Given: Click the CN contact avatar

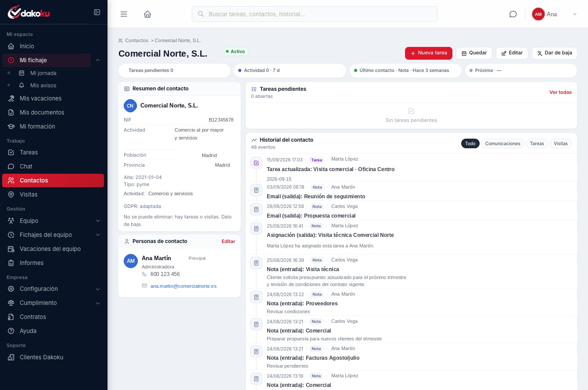Looking at the screenshot, I should [130, 106].
